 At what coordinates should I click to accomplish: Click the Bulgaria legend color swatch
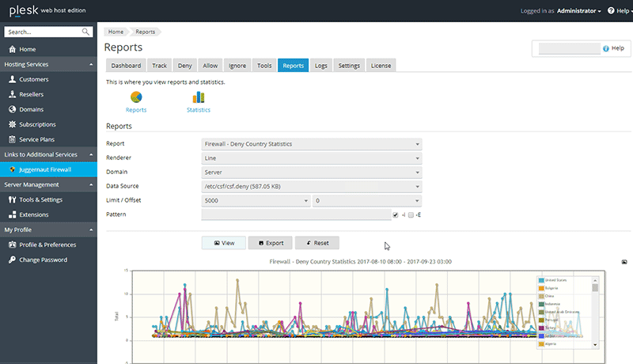[541, 288]
